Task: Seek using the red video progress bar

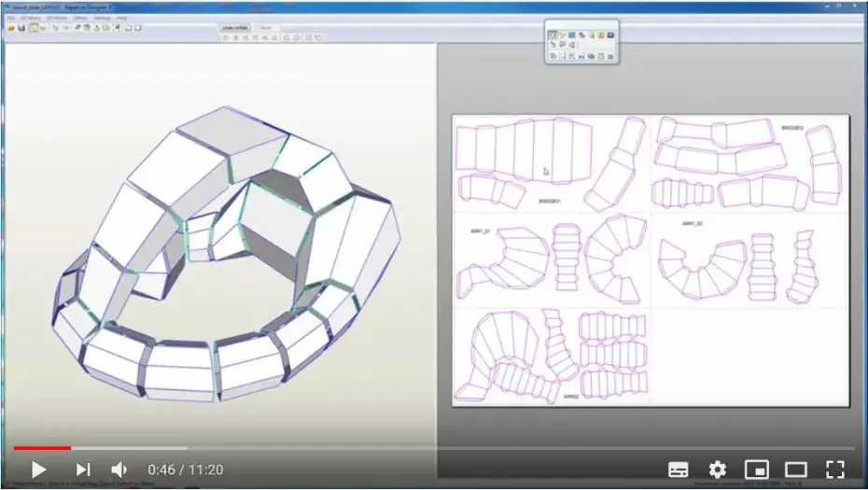Action: (42, 448)
